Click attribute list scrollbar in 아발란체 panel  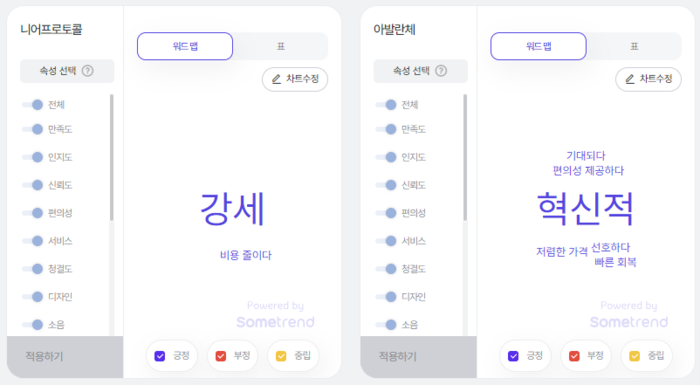(x=465, y=157)
